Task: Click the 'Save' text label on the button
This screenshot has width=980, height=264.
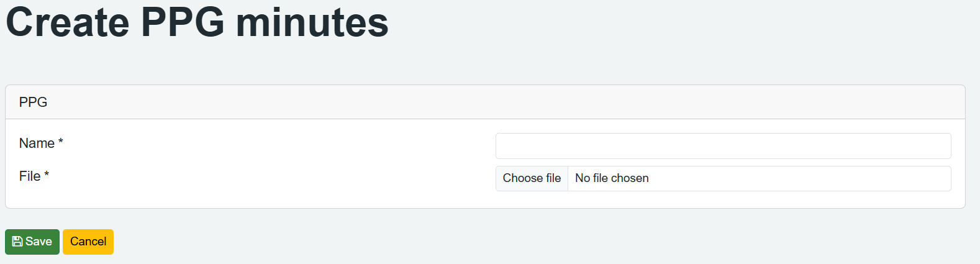Action: click(39, 242)
